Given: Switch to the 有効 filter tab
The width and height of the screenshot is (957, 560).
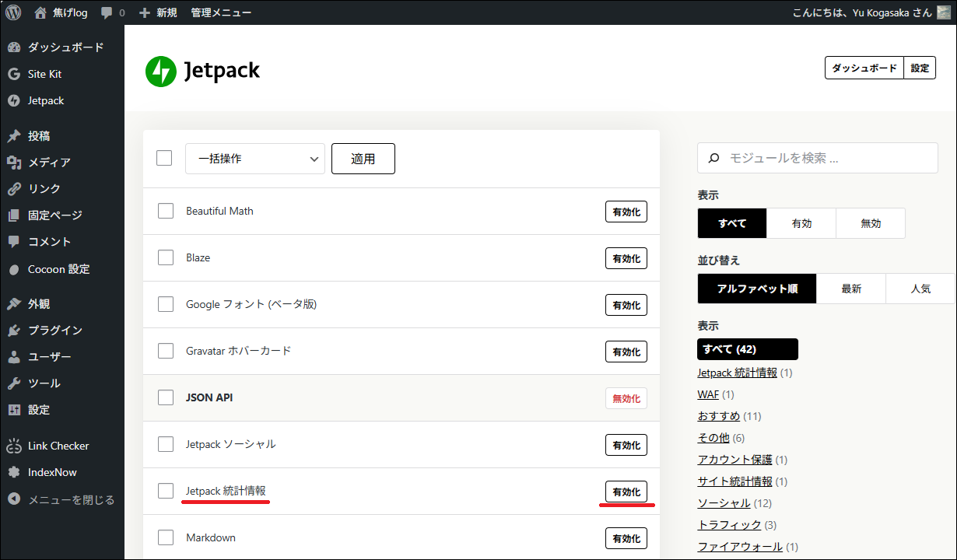Looking at the screenshot, I should (801, 223).
